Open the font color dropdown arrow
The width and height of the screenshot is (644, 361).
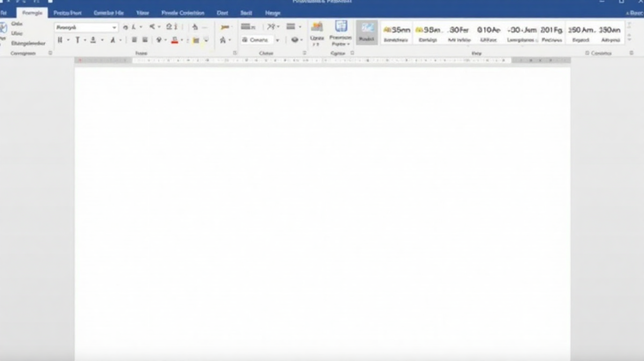tap(181, 40)
